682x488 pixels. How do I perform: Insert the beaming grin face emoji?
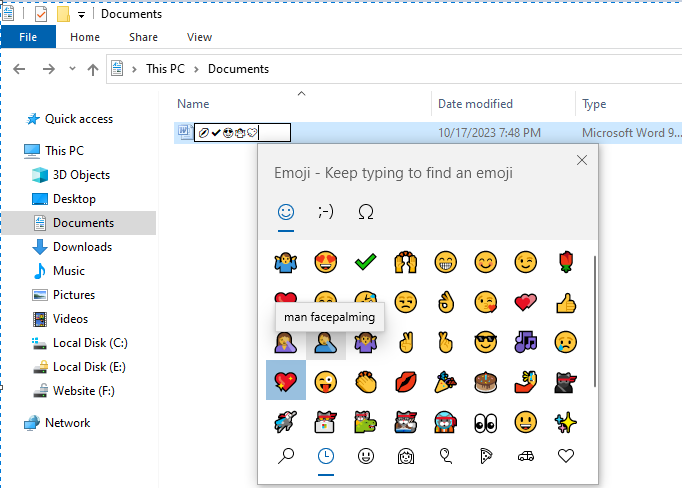pyautogui.click(x=446, y=262)
